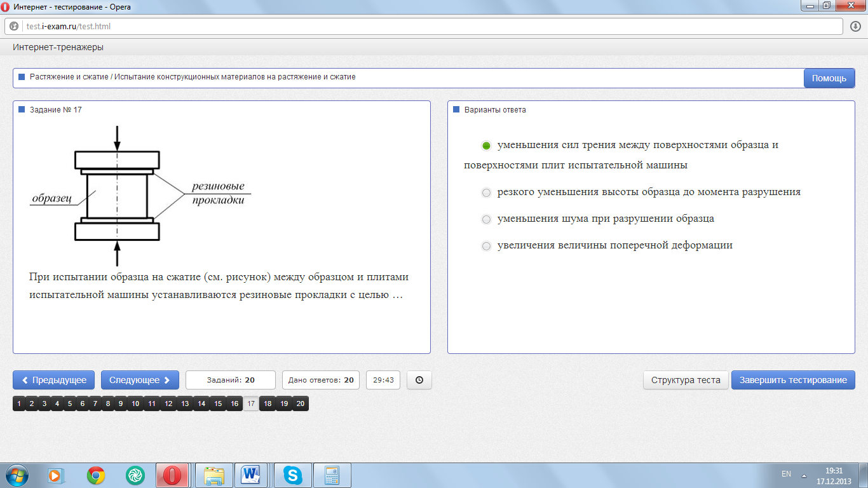This screenshot has width=868, height=488.
Task: Click Заданий: 20 counter box
Action: 231,380
